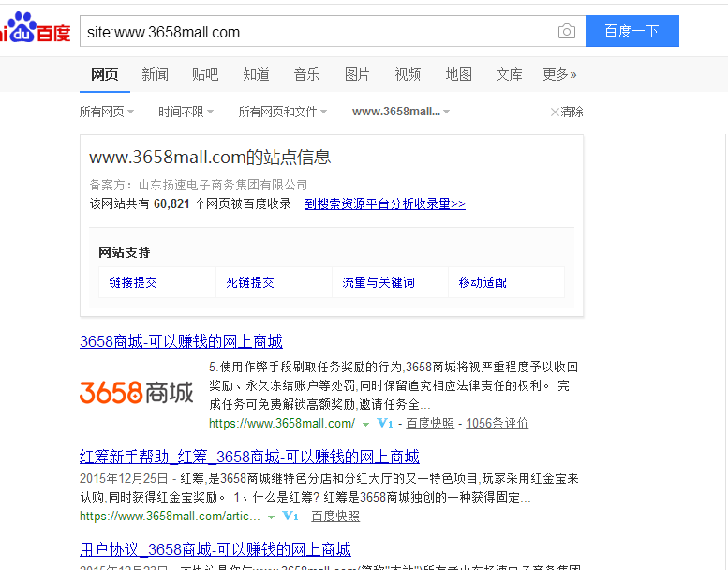Click the 移动适配 link
Screen dimensions: 728x570
[483, 282]
